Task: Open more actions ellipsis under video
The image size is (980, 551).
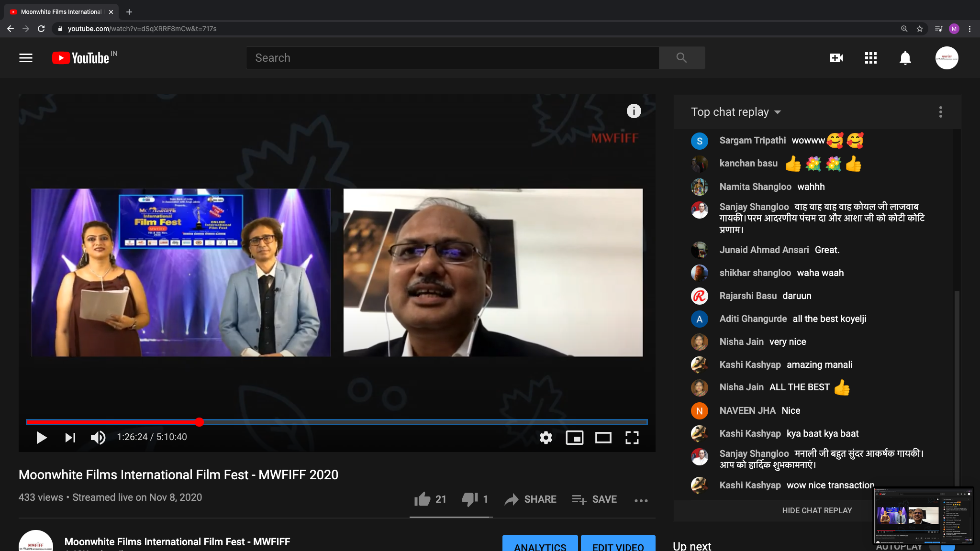Action: pyautogui.click(x=641, y=500)
